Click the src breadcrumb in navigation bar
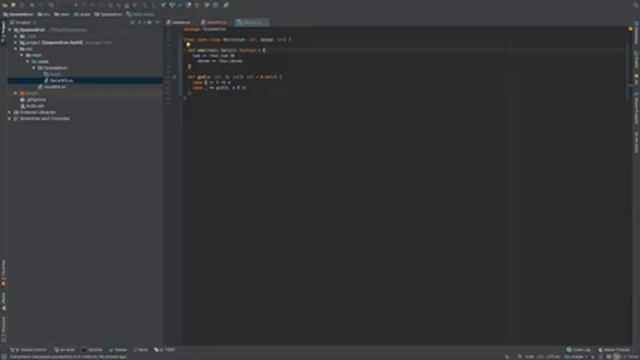 point(43,14)
